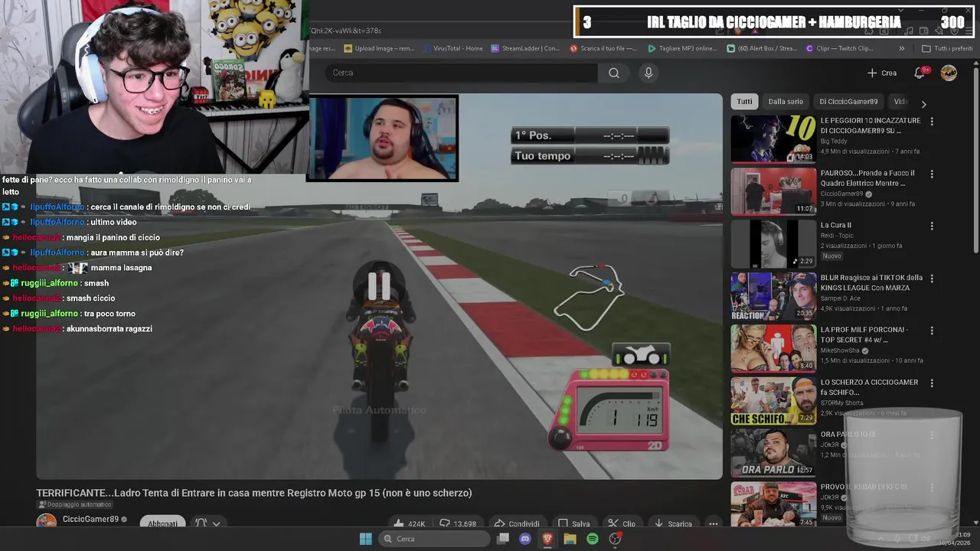This screenshot has height=551, width=980.
Task: Like the video showing 424K
Action: click(410, 523)
